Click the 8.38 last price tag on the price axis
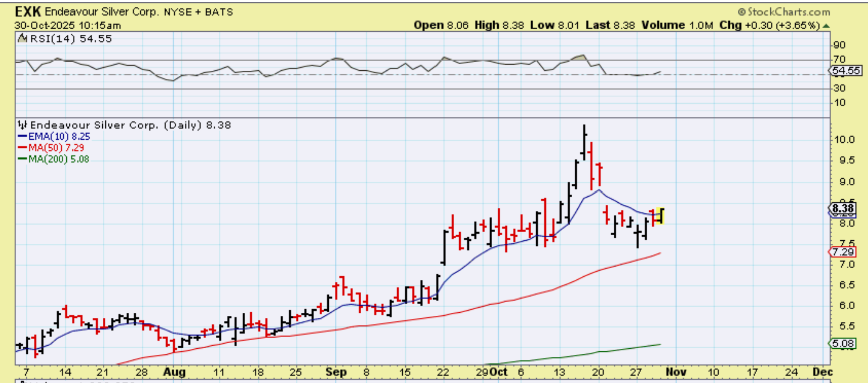 [x=843, y=209]
